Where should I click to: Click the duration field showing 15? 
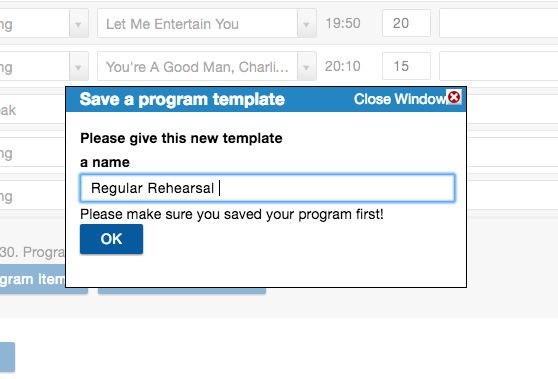[406, 66]
